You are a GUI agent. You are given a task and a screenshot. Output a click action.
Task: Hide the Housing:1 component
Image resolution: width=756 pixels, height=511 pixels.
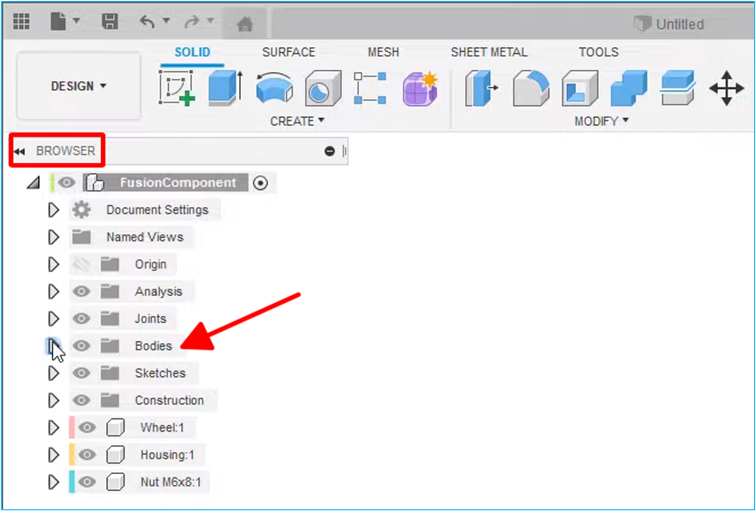click(x=87, y=455)
